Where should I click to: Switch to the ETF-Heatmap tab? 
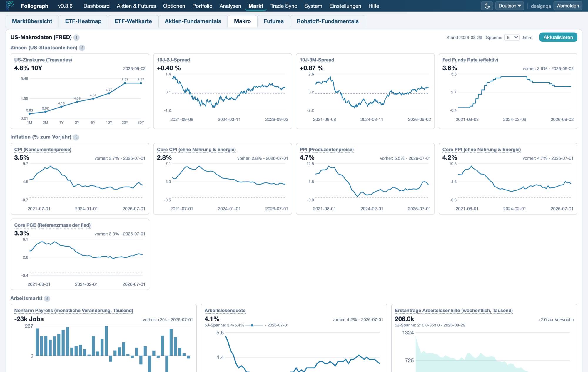click(83, 21)
